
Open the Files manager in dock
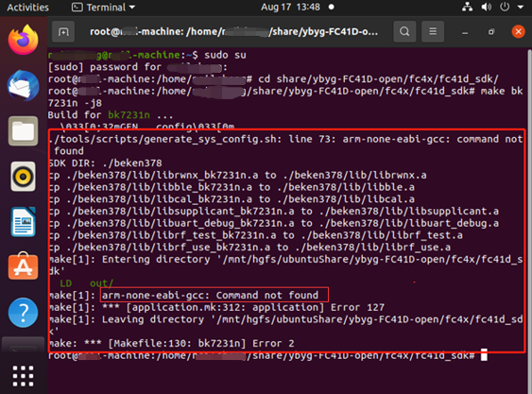coord(23,131)
